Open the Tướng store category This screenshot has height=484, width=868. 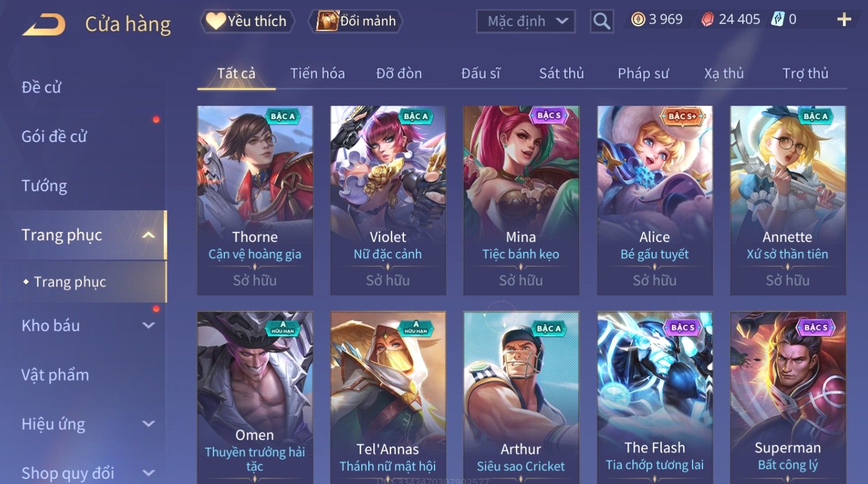[44, 186]
